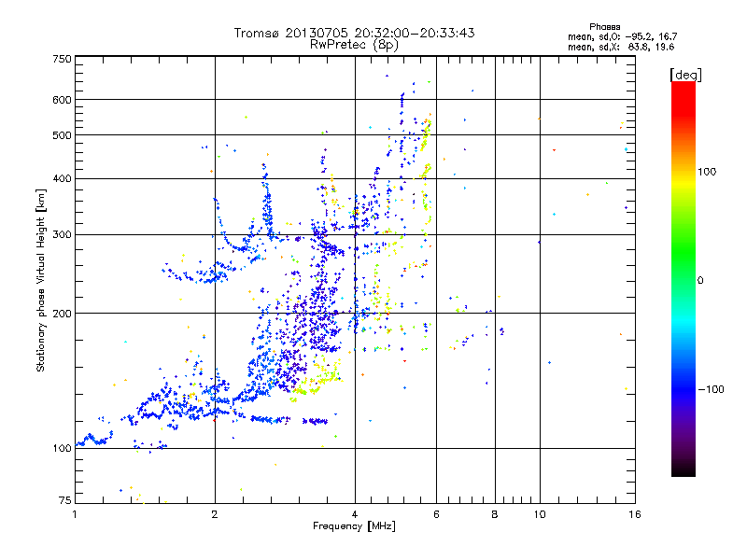747x560 pixels.
Task: Click the '10' x-axis tick label
Action: click(x=540, y=514)
